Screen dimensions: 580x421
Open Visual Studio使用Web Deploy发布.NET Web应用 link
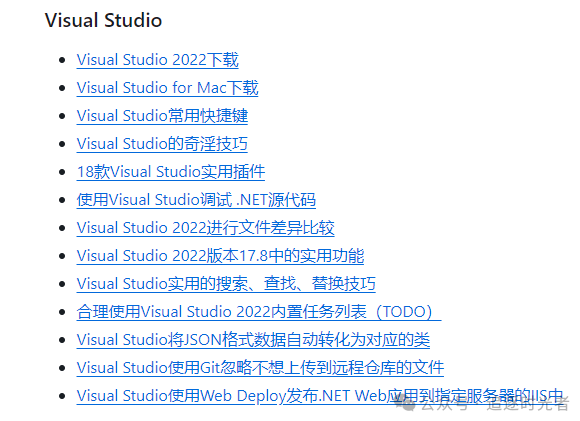320,396
